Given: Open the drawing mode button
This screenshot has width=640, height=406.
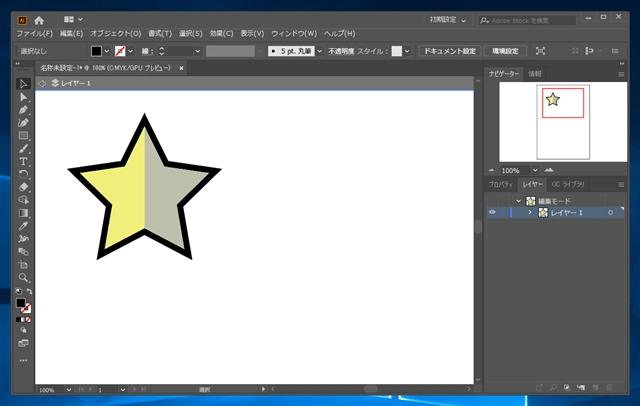Looking at the screenshot, I should tap(23, 330).
